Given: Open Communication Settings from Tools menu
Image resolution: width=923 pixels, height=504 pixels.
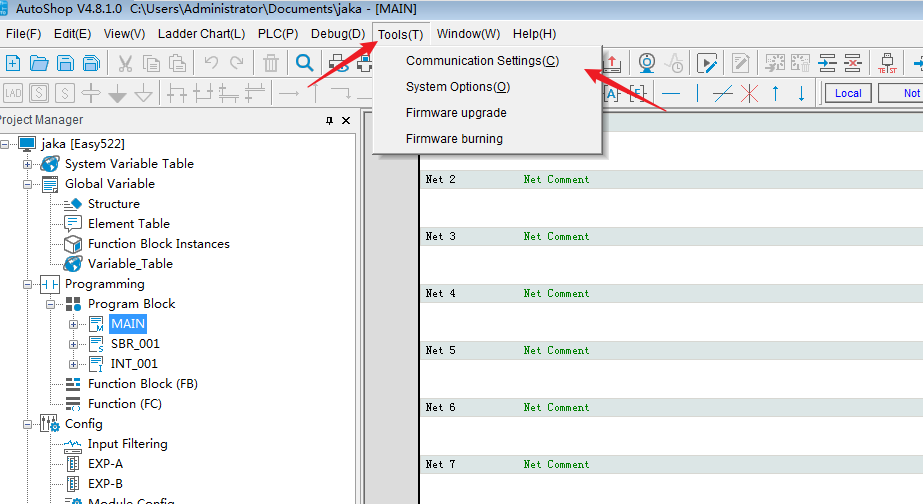Looking at the screenshot, I should click(x=482, y=61).
